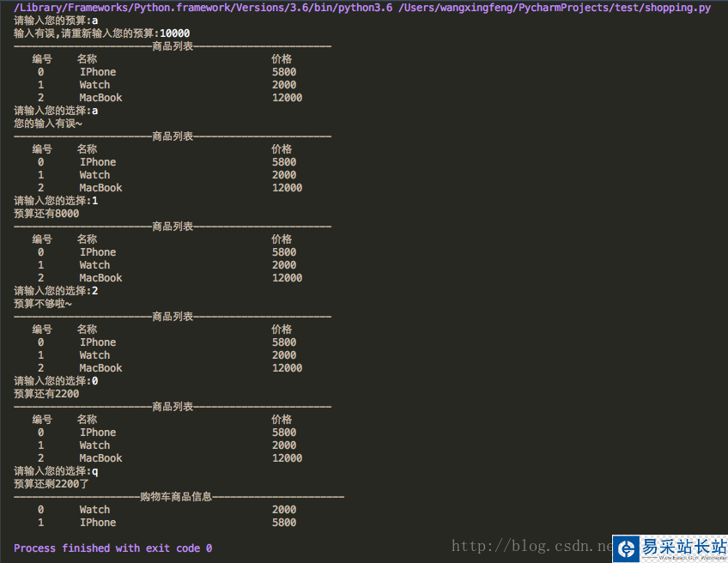Click price 5800 in the shopping cart list
The height and width of the screenshot is (563, 728).
[284, 523]
